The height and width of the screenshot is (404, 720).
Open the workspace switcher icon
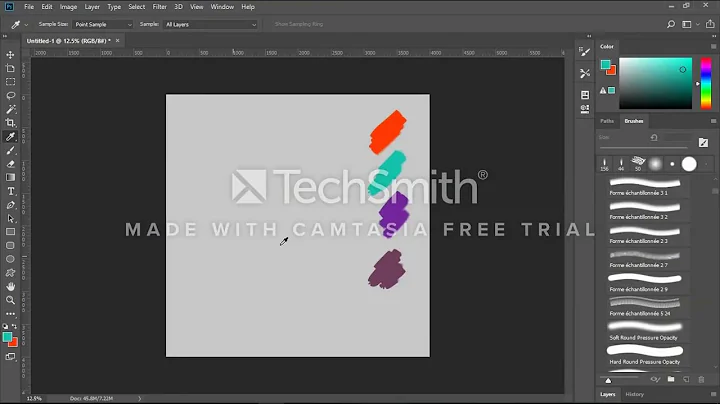pyautogui.click(x=686, y=24)
